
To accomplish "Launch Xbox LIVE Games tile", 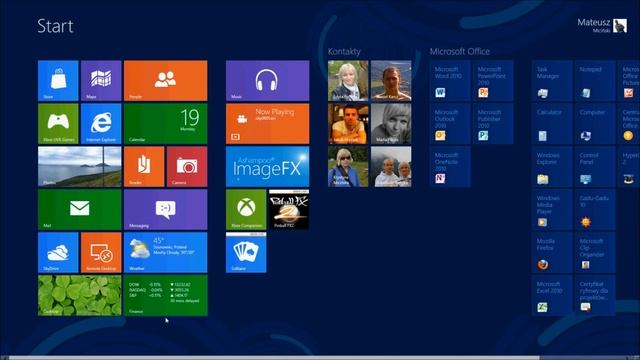I will click(58, 124).
